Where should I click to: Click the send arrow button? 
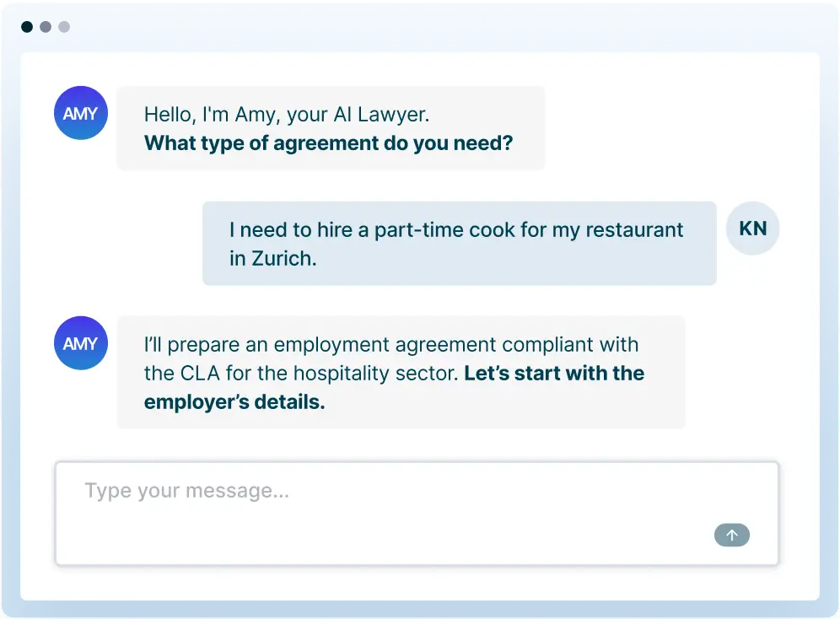point(731,535)
